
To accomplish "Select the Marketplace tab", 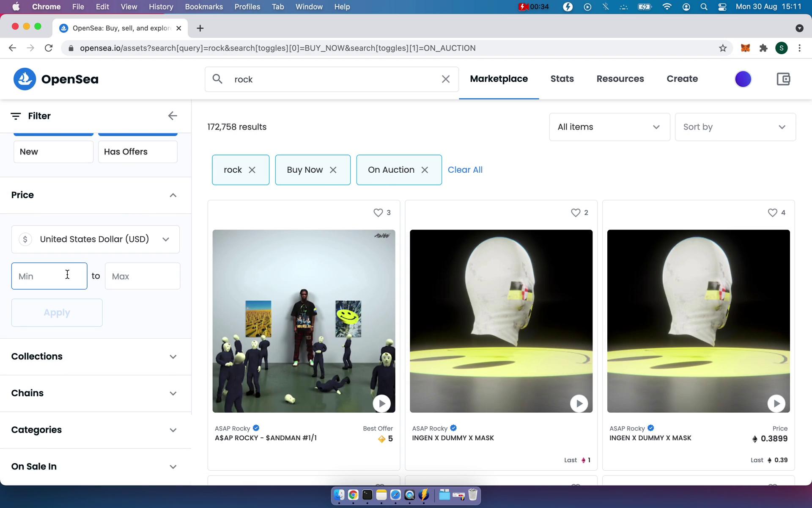I will click(499, 78).
